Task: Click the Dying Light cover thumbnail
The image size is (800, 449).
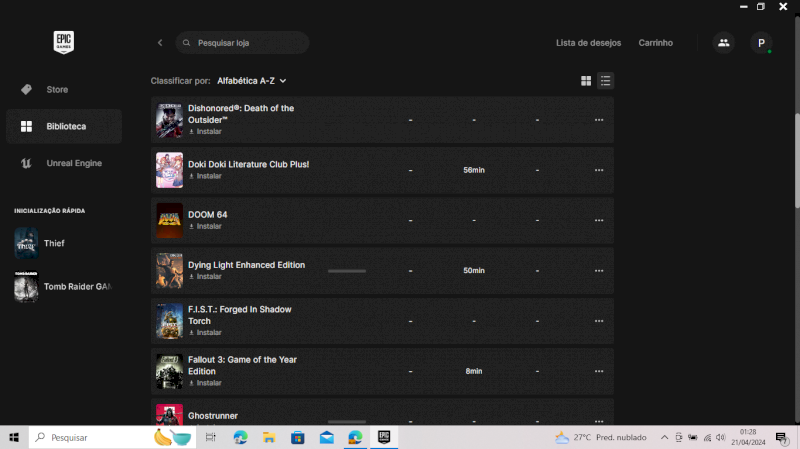Action: point(169,270)
